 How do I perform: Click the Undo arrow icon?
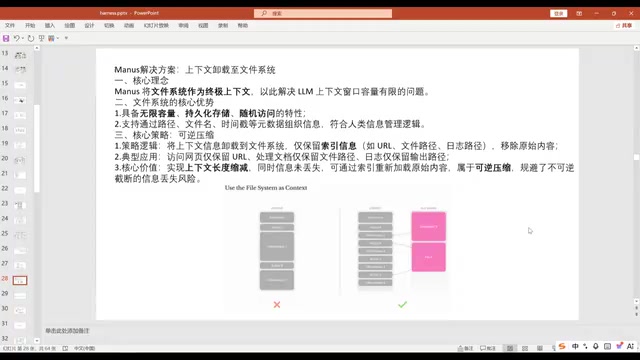click(16, 38)
